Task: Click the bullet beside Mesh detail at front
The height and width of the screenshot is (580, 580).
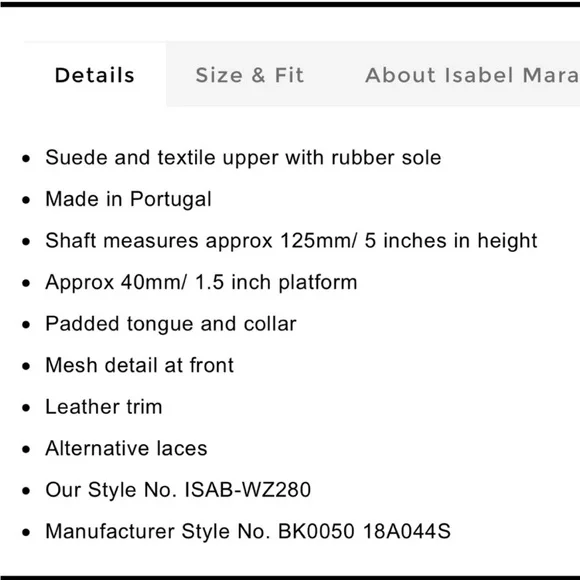Action: (26, 366)
